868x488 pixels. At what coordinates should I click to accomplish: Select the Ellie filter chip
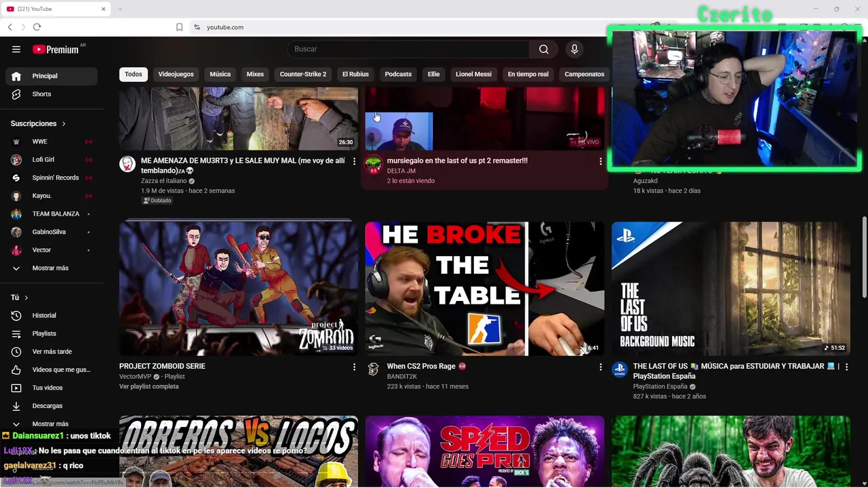point(433,74)
